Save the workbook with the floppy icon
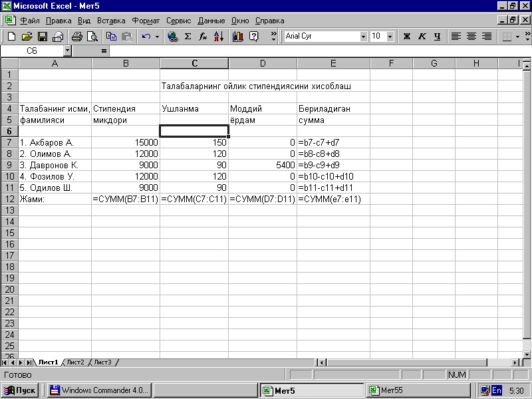 click(x=43, y=37)
